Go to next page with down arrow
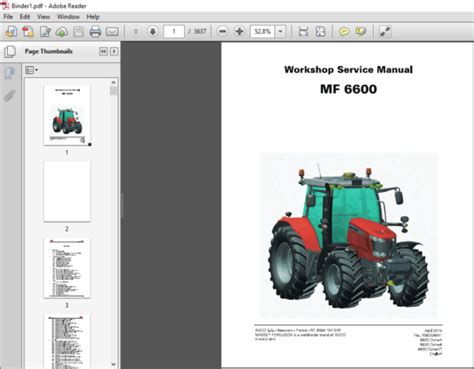Image resolution: width=474 pixels, height=369 pixels. (x=153, y=32)
